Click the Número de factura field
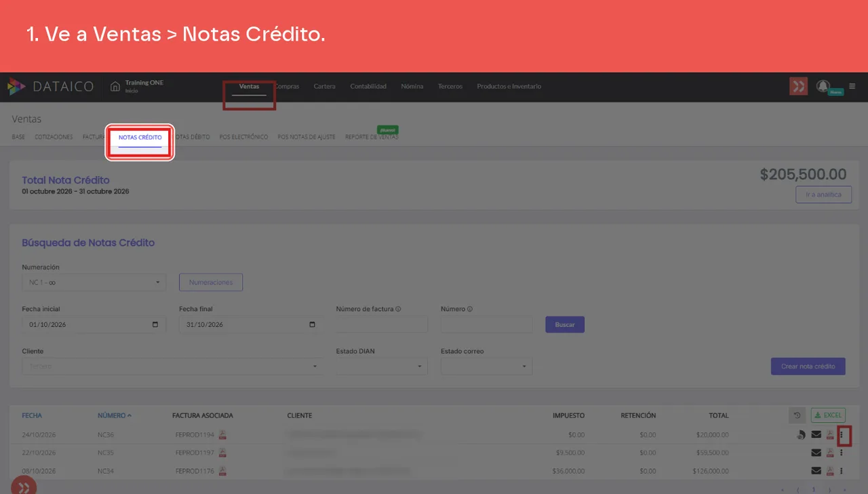This screenshot has height=494, width=868. coord(382,324)
